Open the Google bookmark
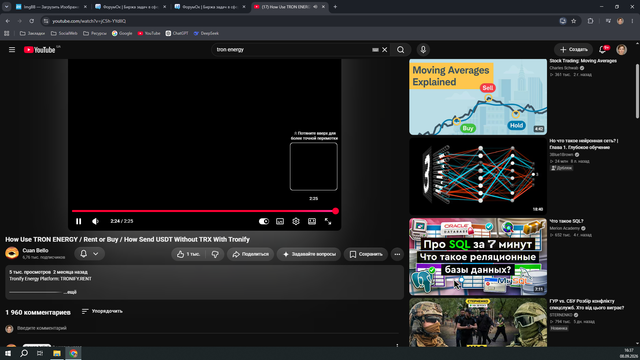 point(122,33)
